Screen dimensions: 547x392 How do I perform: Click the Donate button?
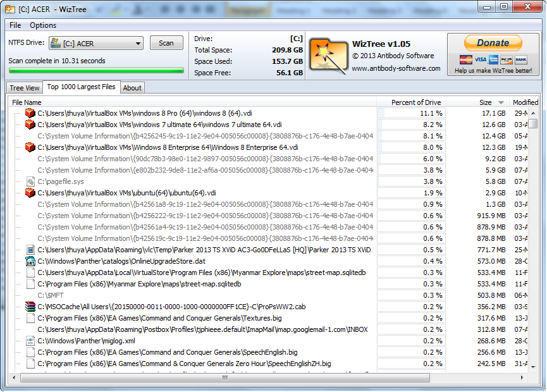[493, 43]
